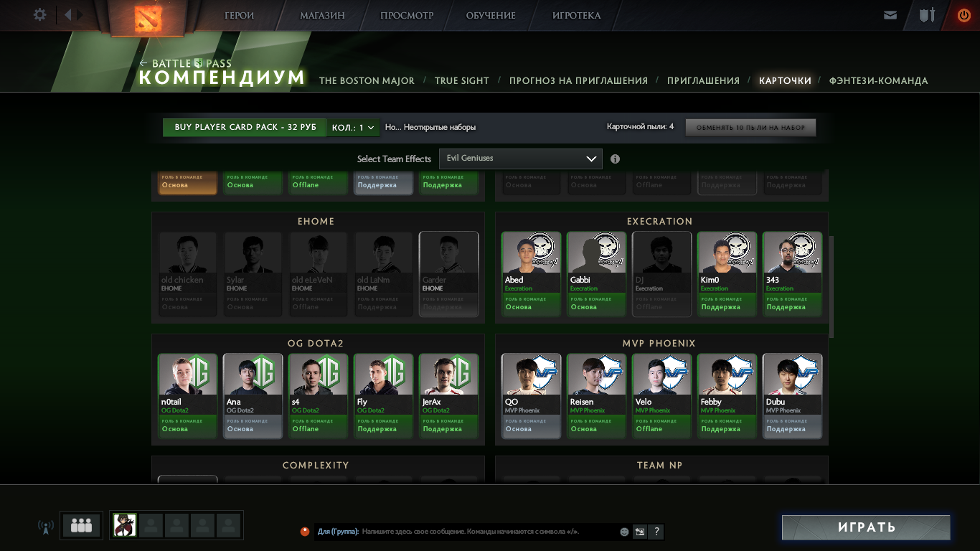
Task: Open the settings gear menu
Action: tap(40, 14)
